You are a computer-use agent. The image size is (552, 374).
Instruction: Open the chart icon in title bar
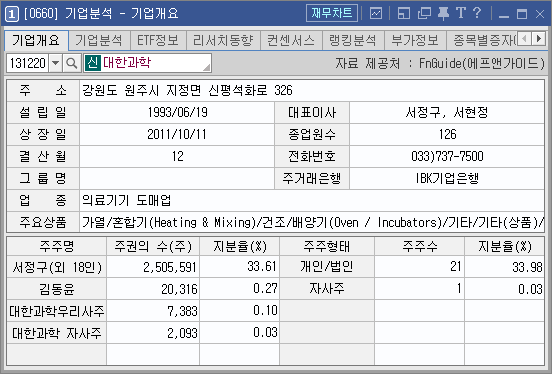tap(376, 14)
